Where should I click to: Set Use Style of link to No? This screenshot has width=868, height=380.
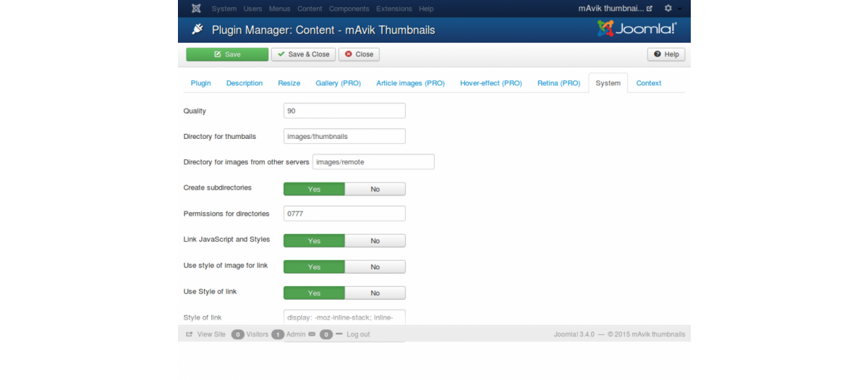pos(375,293)
